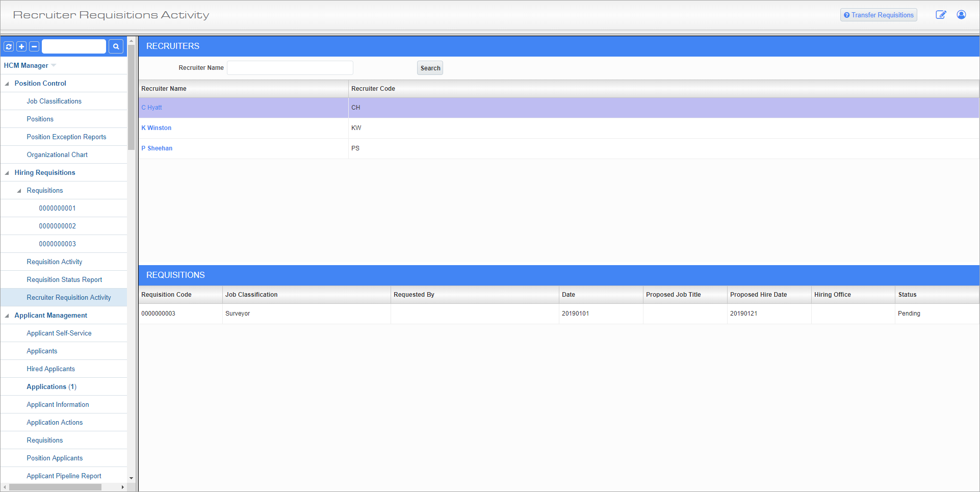The width and height of the screenshot is (980, 492).
Task: Open Job Classifications menu item
Action: (x=54, y=101)
